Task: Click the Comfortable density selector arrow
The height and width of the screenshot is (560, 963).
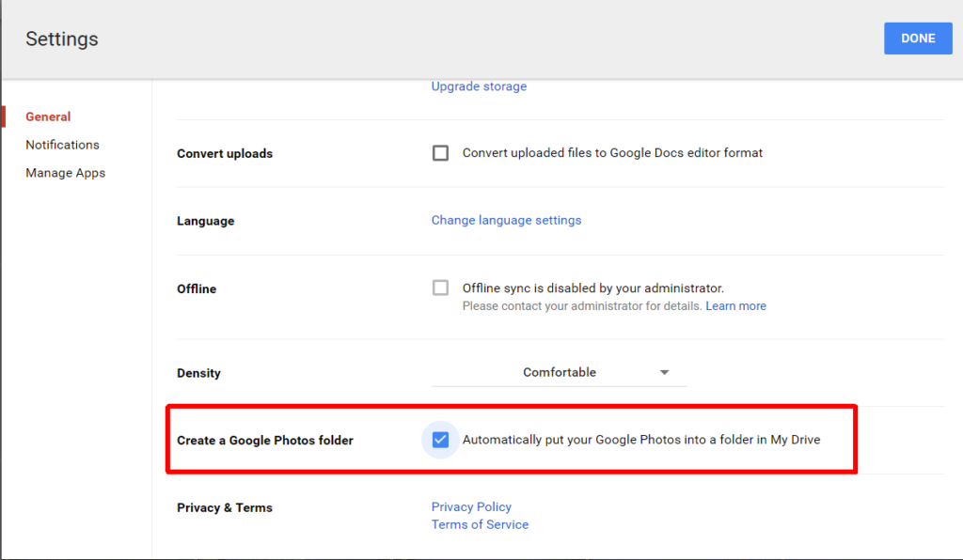Action: [665, 372]
